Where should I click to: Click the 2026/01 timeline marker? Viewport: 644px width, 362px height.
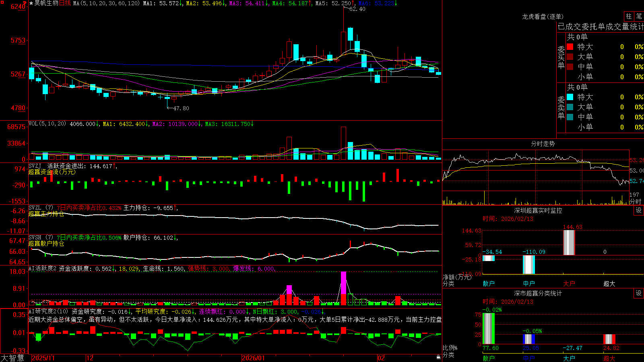pyautogui.click(x=254, y=358)
